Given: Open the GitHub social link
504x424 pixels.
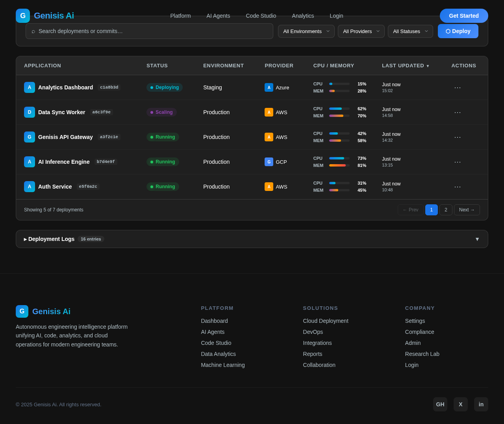Looking at the screenshot, I should click(440, 404).
